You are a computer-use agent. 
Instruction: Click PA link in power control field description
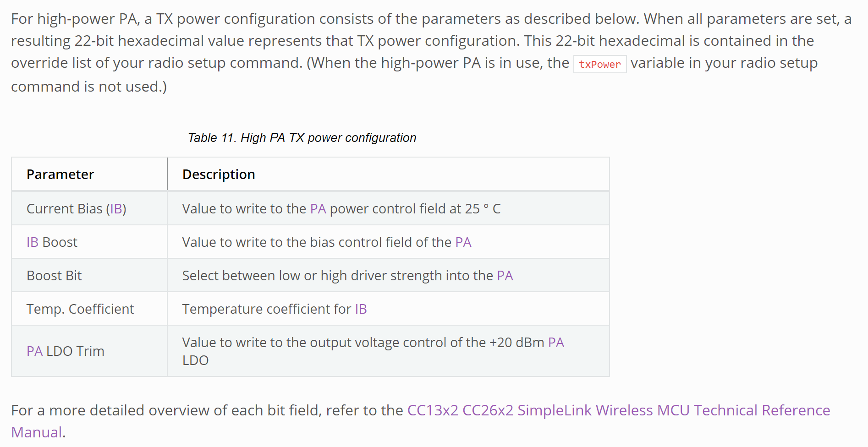pos(318,209)
